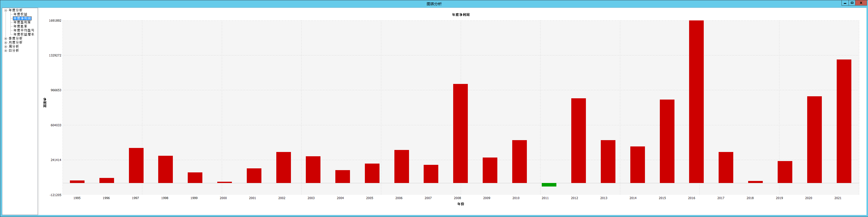The height and width of the screenshot is (217, 868).
Task: Open 年度权益增长 analysis
Action: pos(23,35)
